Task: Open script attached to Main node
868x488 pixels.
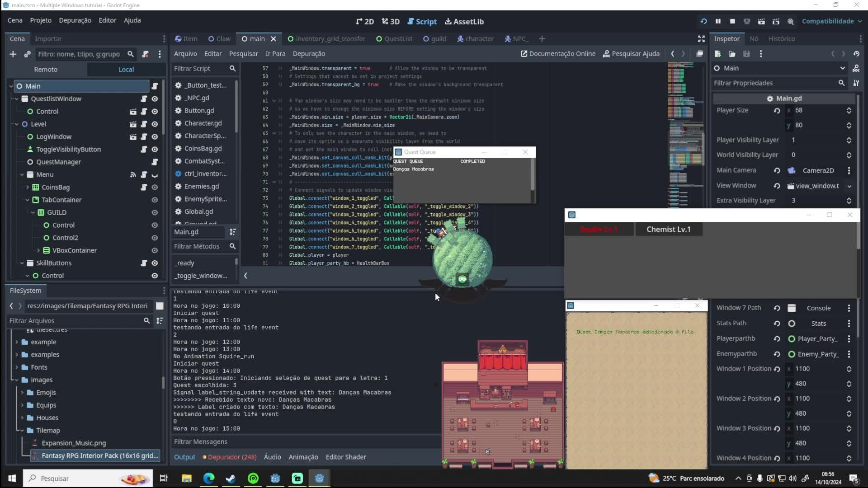Action: tap(155, 86)
